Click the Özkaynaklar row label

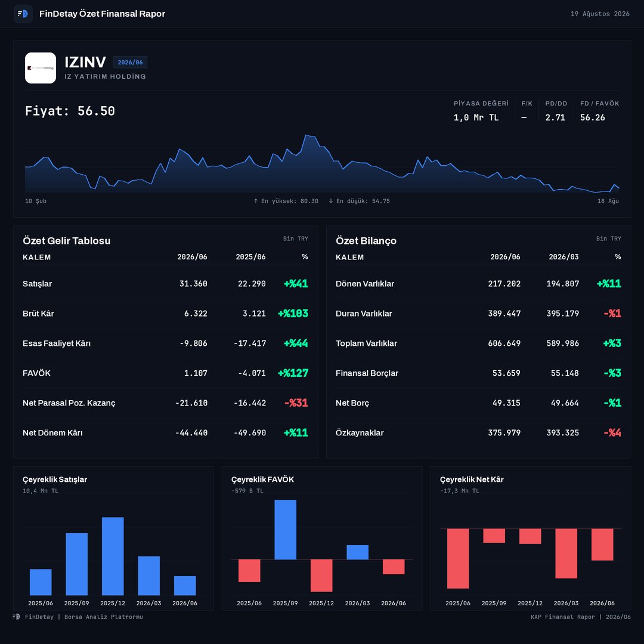(x=360, y=432)
